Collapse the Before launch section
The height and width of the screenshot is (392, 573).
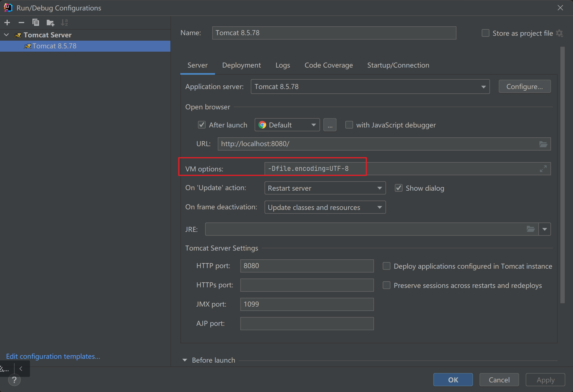[185, 360]
